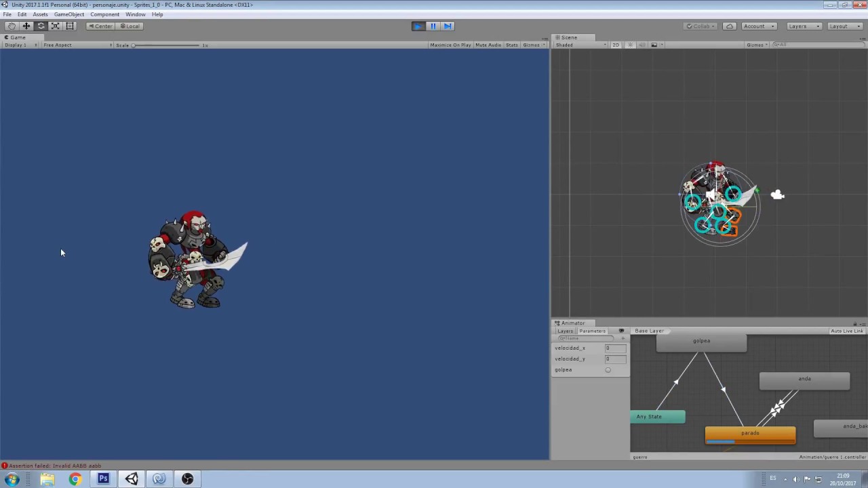The image size is (868, 488).
Task: Open Unity from the Windows taskbar
Action: pyautogui.click(x=132, y=479)
